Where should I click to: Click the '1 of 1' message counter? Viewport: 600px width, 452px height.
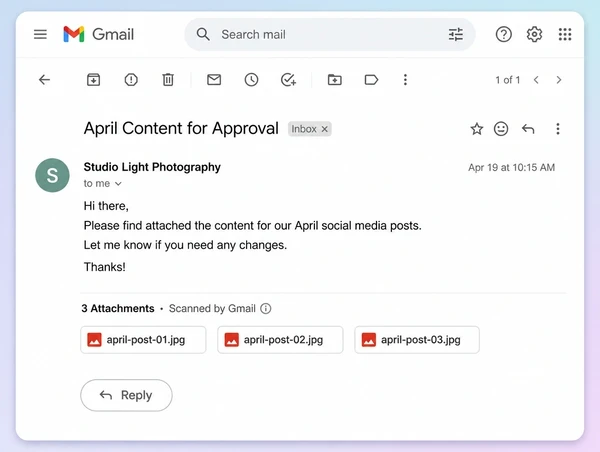pos(507,80)
